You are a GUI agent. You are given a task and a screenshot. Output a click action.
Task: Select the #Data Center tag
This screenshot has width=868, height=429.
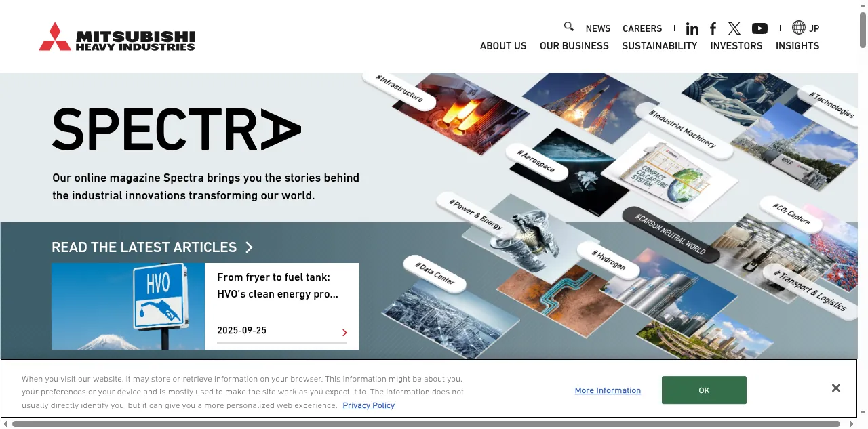coord(435,274)
